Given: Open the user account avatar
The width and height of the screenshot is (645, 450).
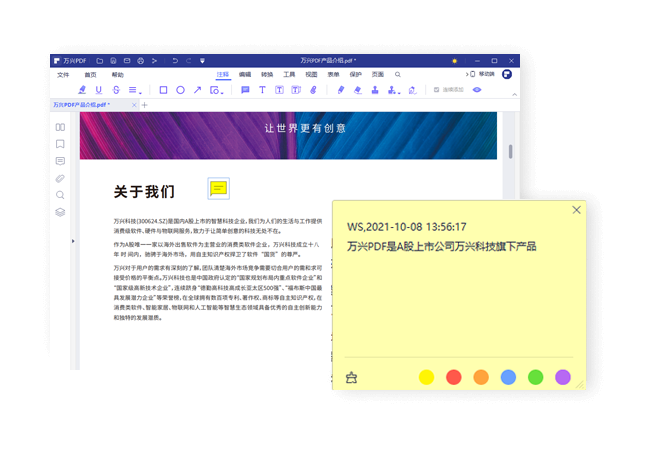Looking at the screenshot, I should click(507, 74).
